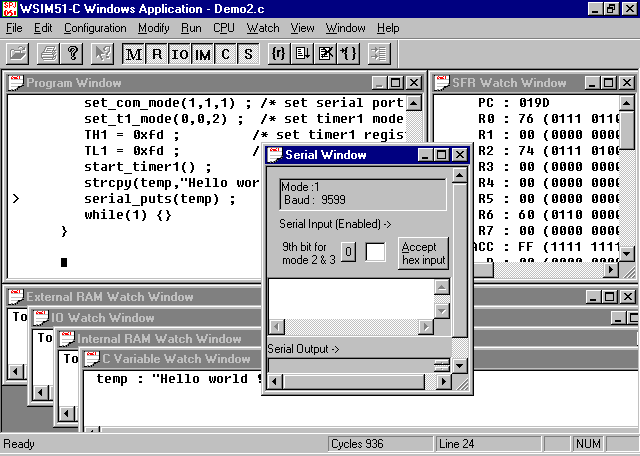Click the grayed-out indent lines toolbar icon
The width and height of the screenshot is (640, 456).
click(x=379, y=54)
